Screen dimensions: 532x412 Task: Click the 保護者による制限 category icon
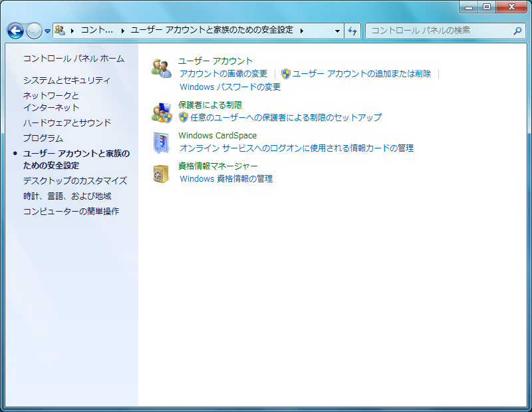(162, 112)
